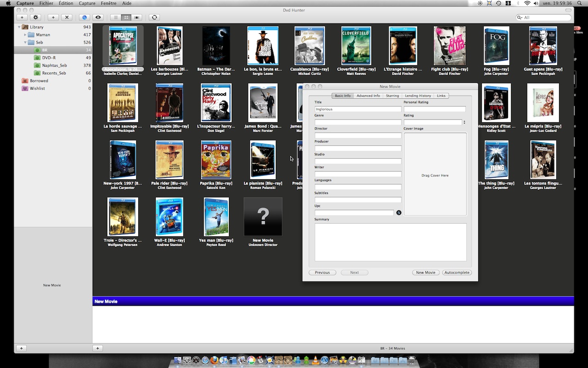Image resolution: width=588 pixels, height=368 pixels.
Task: Click the first plus button in the toolbar
Action: pos(22,17)
